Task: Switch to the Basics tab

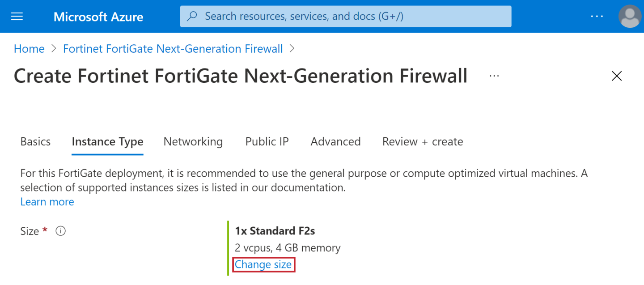Action: [35, 142]
